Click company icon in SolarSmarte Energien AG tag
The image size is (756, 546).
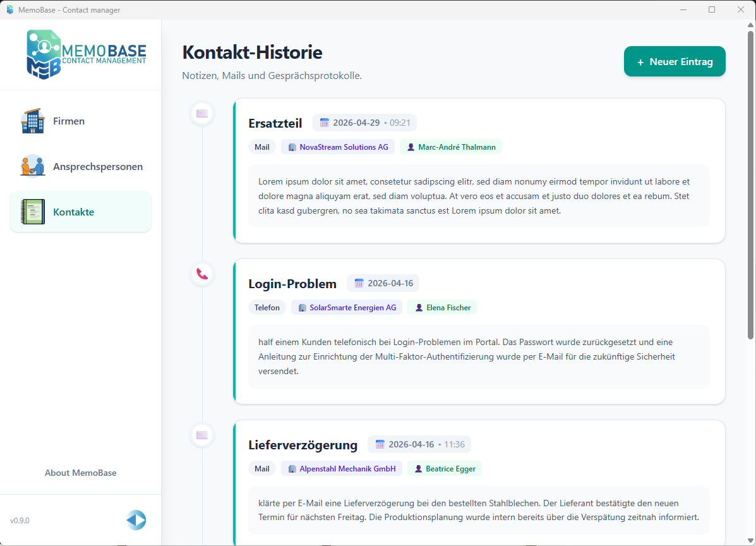click(x=303, y=308)
